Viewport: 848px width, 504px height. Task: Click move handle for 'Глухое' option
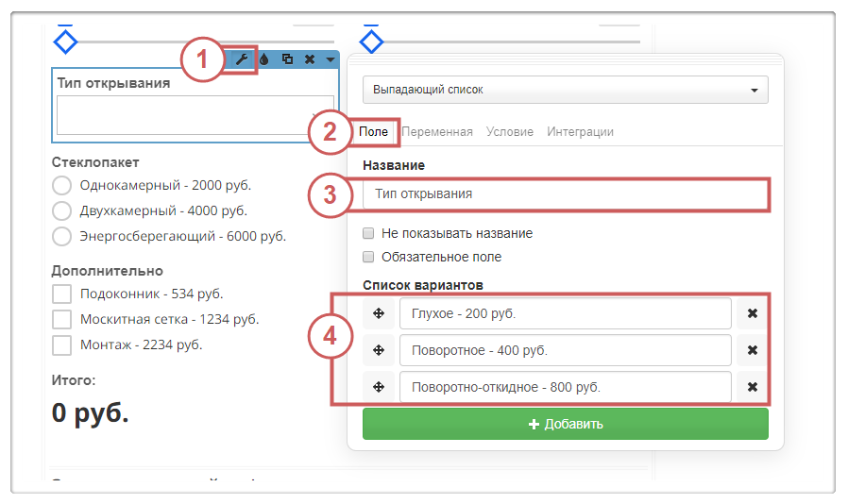tap(379, 313)
